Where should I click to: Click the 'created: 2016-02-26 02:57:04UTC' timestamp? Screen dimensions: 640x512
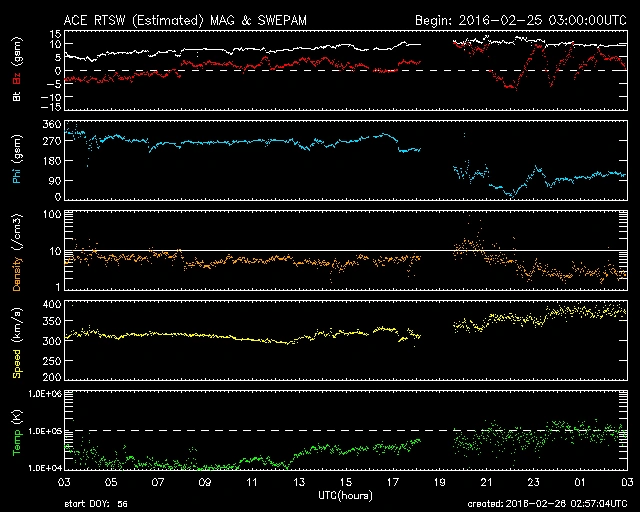(547, 504)
